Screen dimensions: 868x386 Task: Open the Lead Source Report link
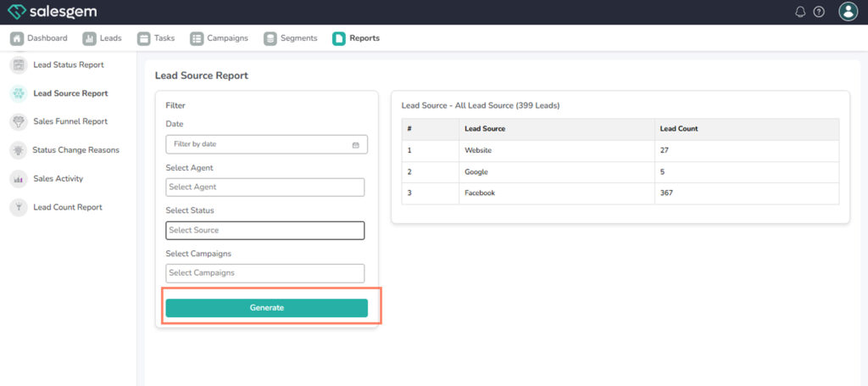70,93
